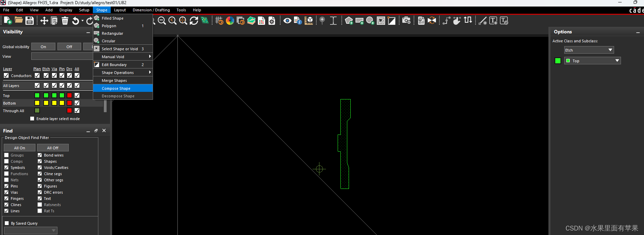
Task: Click the View input field in Visibility
Action: click(62, 56)
